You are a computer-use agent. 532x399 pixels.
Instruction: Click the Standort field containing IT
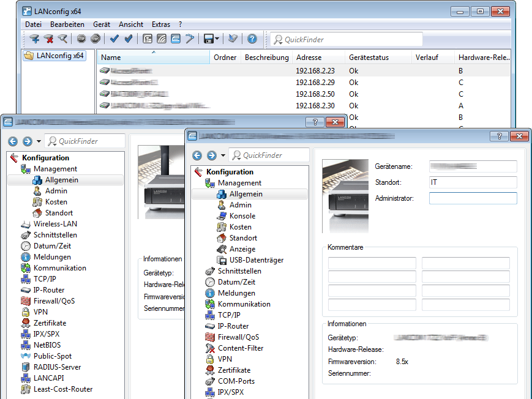(x=473, y=182)
